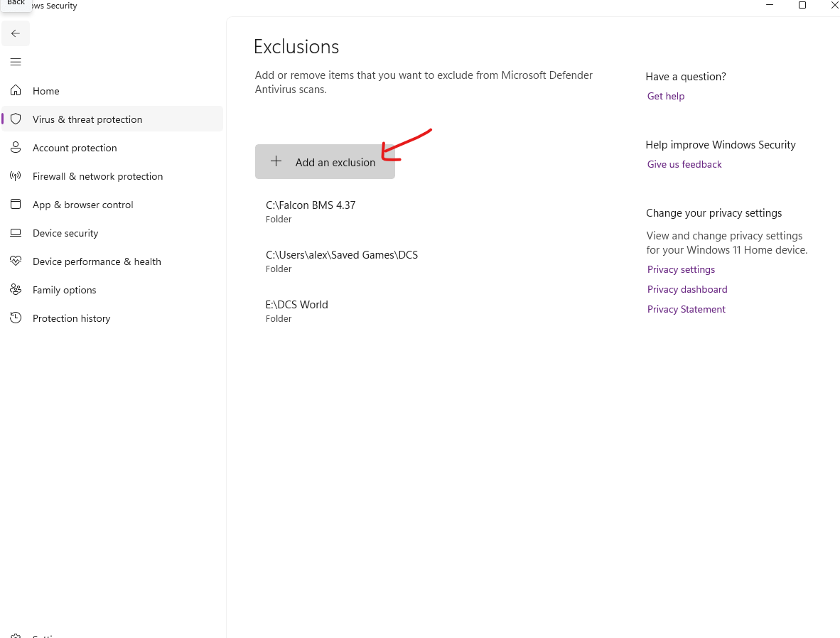Open the Get help link

pos(665,96)
